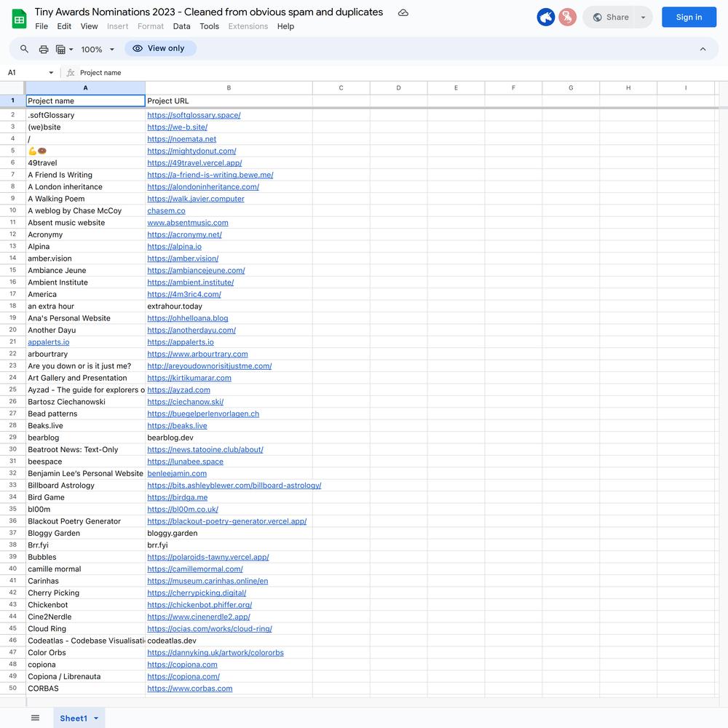Open the Data menu
Viewport: 728px width, 728px height.
tap(181, 26)
